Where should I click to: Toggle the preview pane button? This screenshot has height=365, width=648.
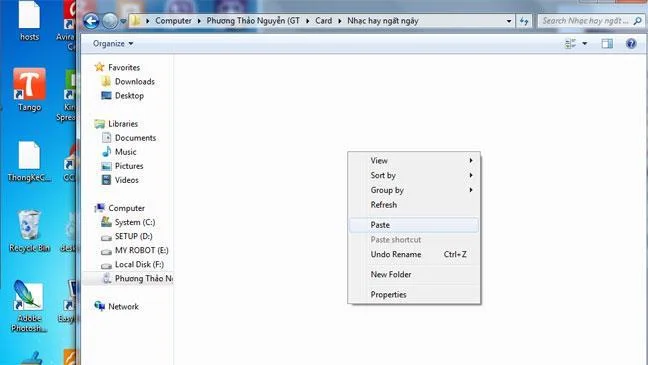607,43
